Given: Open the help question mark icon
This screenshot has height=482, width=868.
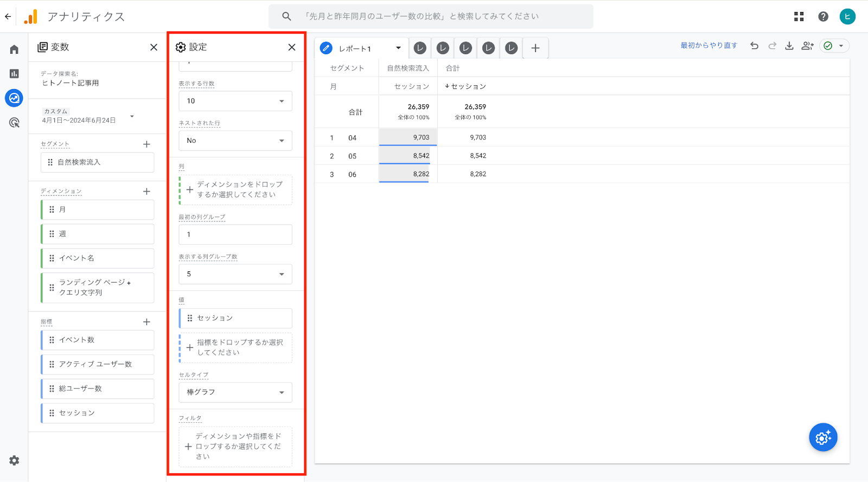Looking at the screenshot, I should point(823,17).
